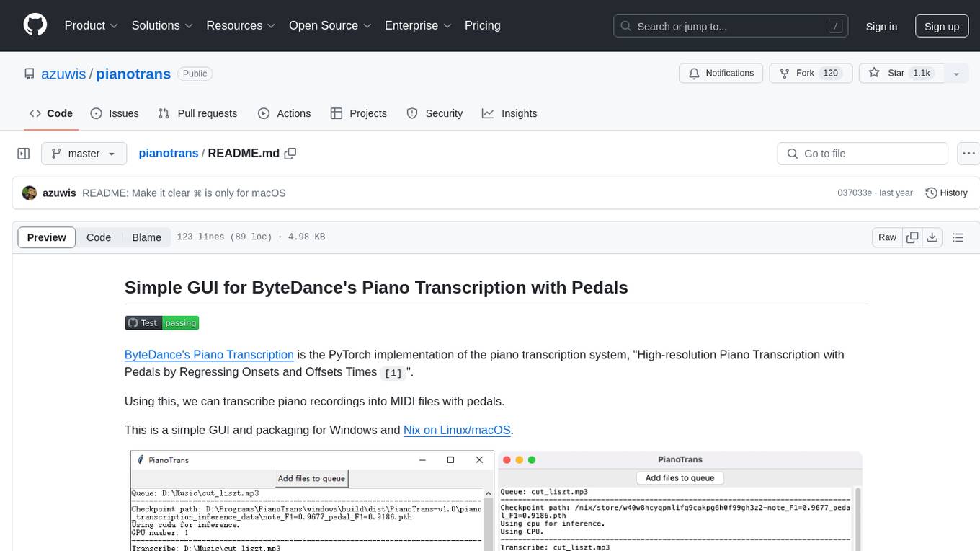Switch to the Issues tab
This screenshot has height=551, width=980.
(x=115, y=113)
